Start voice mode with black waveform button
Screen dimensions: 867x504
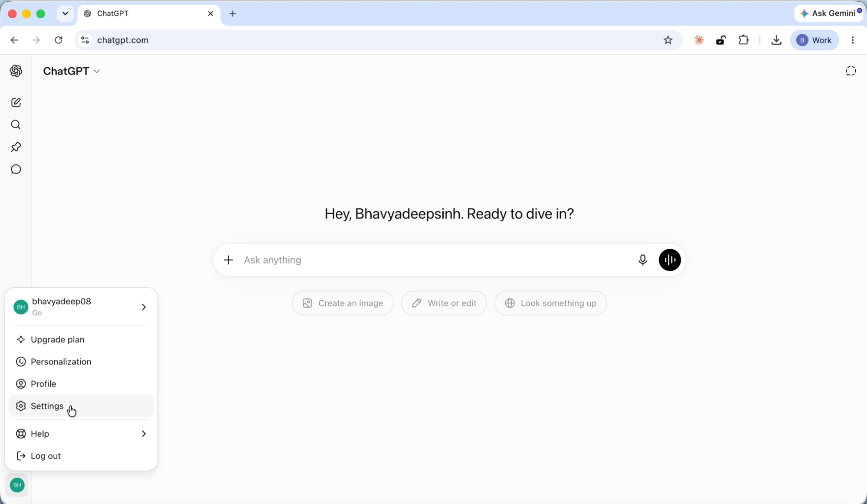click(670, 260)
